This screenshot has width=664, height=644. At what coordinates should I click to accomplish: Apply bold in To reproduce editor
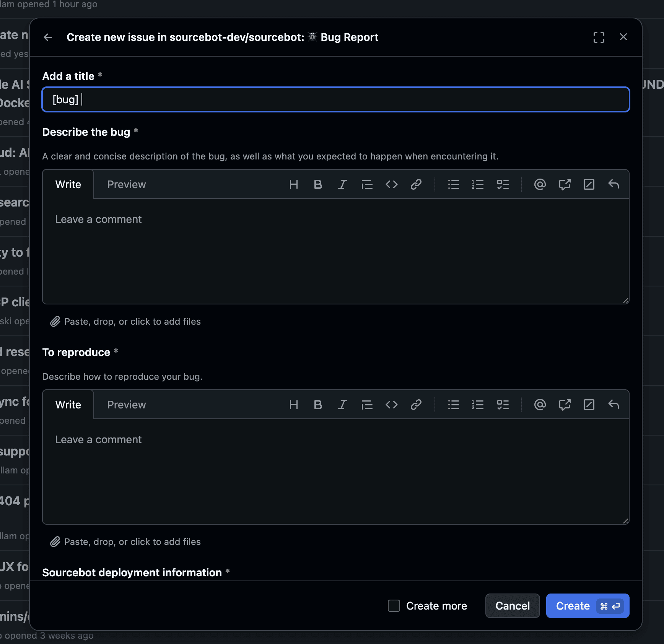[x=318, y=405]
